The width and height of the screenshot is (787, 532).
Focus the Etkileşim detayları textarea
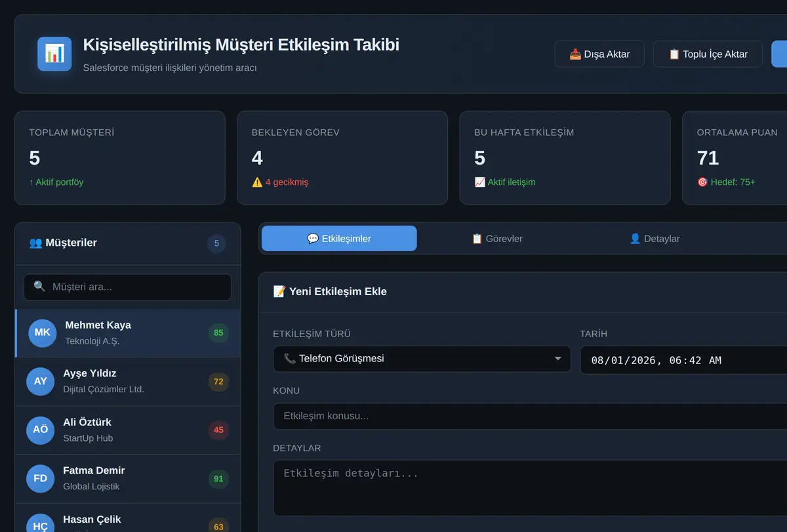(x=530, y=488)
